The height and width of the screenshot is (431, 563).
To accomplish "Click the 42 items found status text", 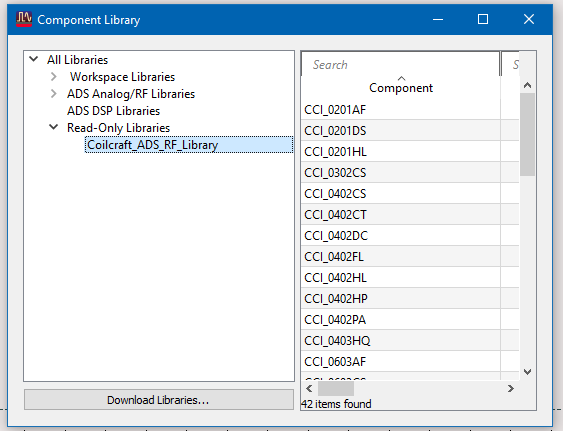I will (336, 404).
